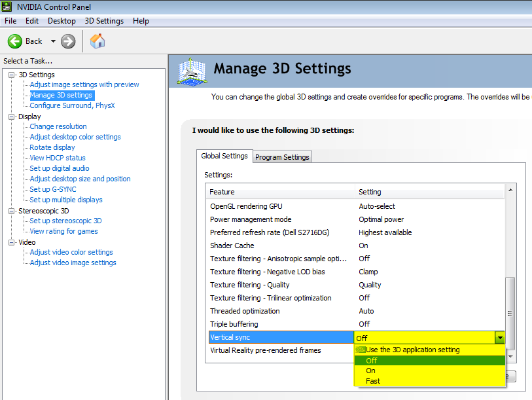Select the 'Triple buffering' row
This screenshot has height=400, width=532.
355,324
